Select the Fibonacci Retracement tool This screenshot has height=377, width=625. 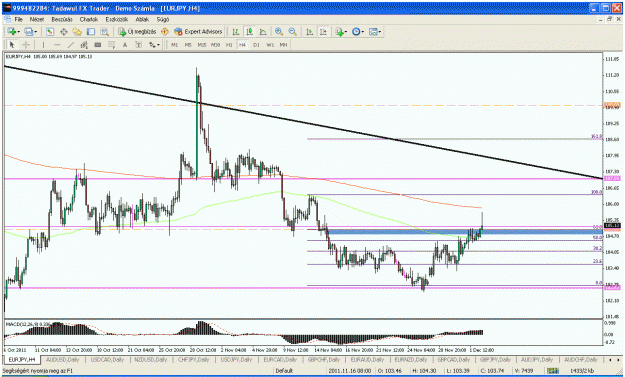(112, 45)
